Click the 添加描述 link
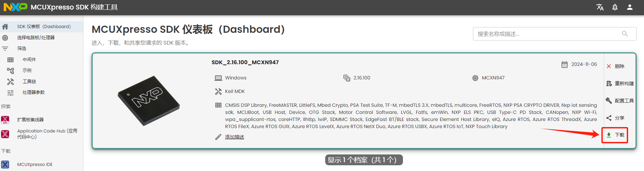Image resolution: width=644 pixels, height=171 pixels. click(235, 137)
